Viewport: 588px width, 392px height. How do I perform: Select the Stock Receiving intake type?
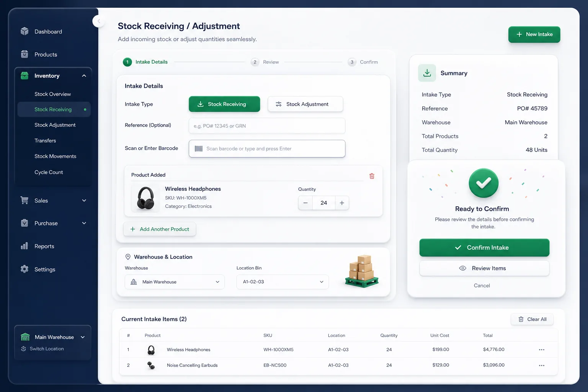(224, 104)
